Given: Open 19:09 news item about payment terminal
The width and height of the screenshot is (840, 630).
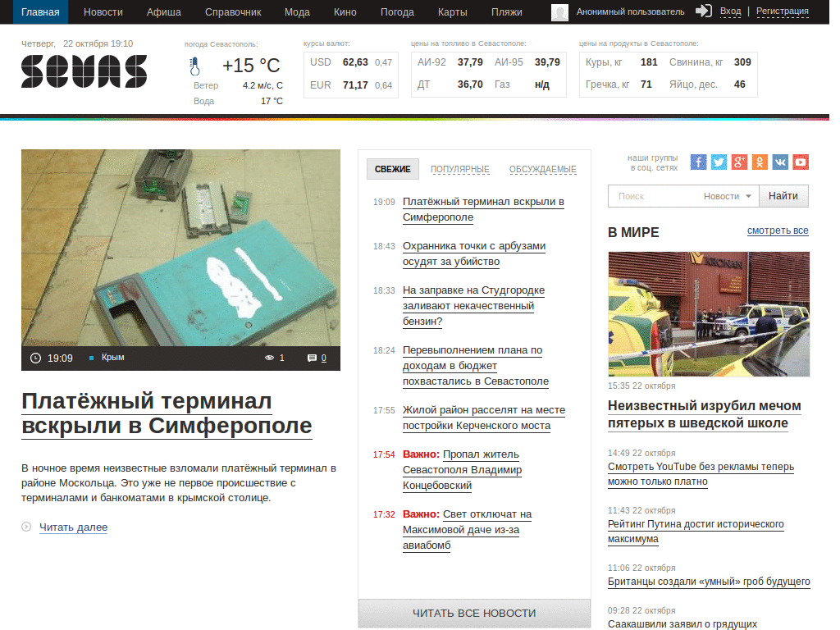Looking at the screenshot, I should coord(483,209).
